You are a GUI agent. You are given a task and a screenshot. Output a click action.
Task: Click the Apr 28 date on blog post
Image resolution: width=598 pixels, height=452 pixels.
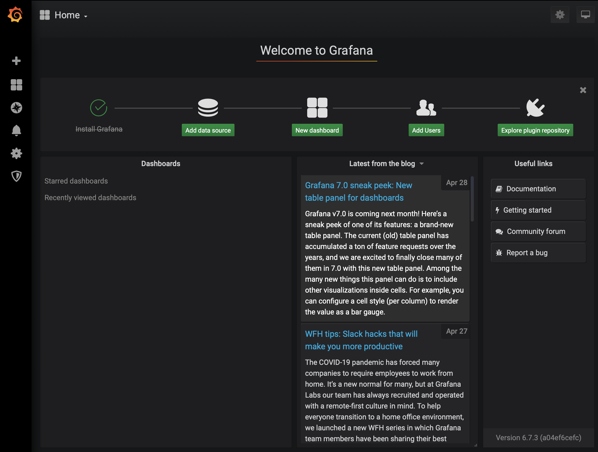click(457, 183)
